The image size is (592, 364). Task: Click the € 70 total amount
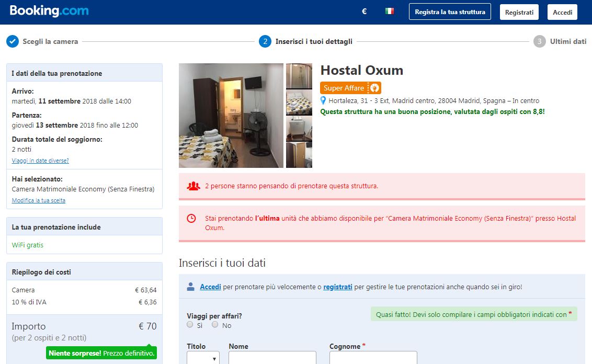(x=147, y=326)
